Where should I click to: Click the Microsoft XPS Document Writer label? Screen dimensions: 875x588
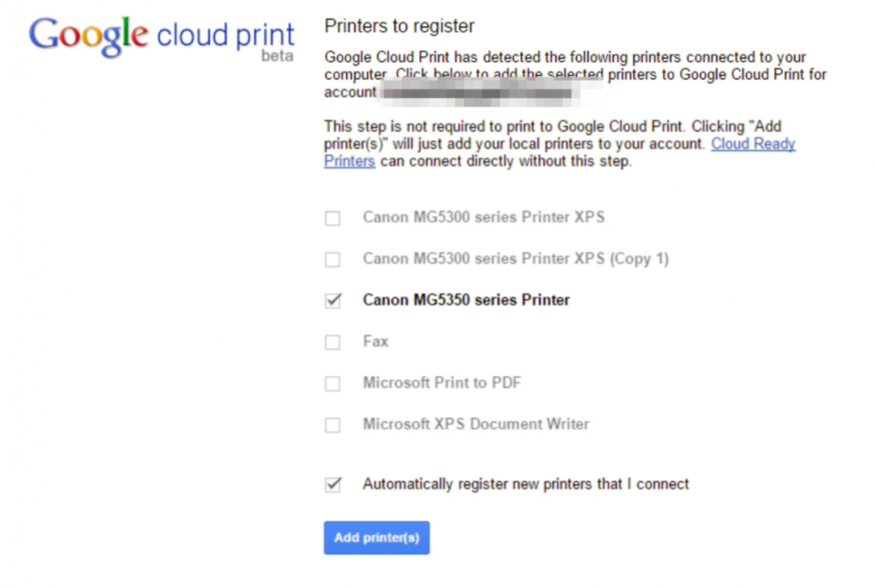click(474, 424)
